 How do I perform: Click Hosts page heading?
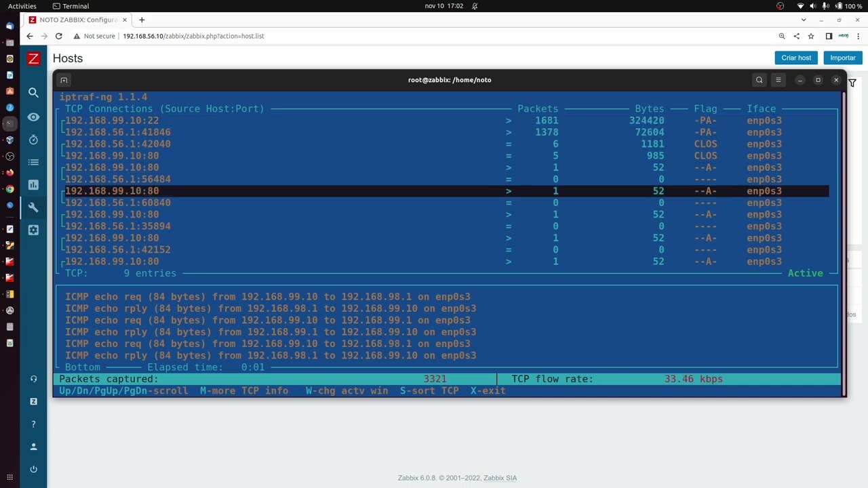tap(68, 58)
